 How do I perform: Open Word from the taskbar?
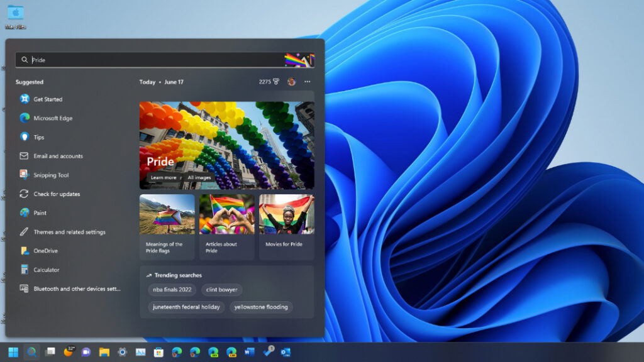(x=250, y=352)
